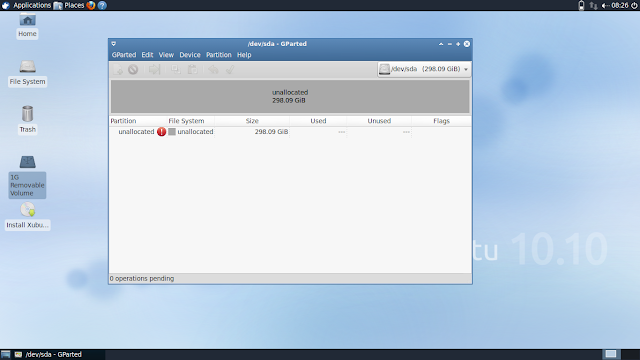Screen dimensions: 640x360
Task: Open the Partition menu
Action: 218,55
